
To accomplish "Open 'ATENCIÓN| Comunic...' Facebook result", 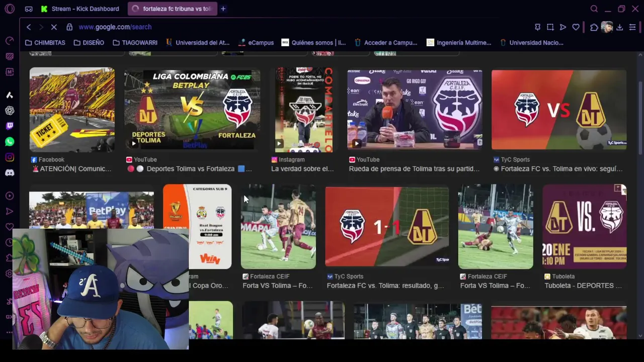I will [71, 169].
